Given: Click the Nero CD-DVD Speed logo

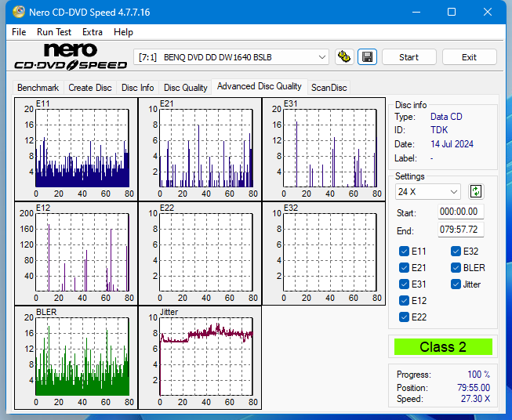Looking at the screenshot, I should [71, 56].
